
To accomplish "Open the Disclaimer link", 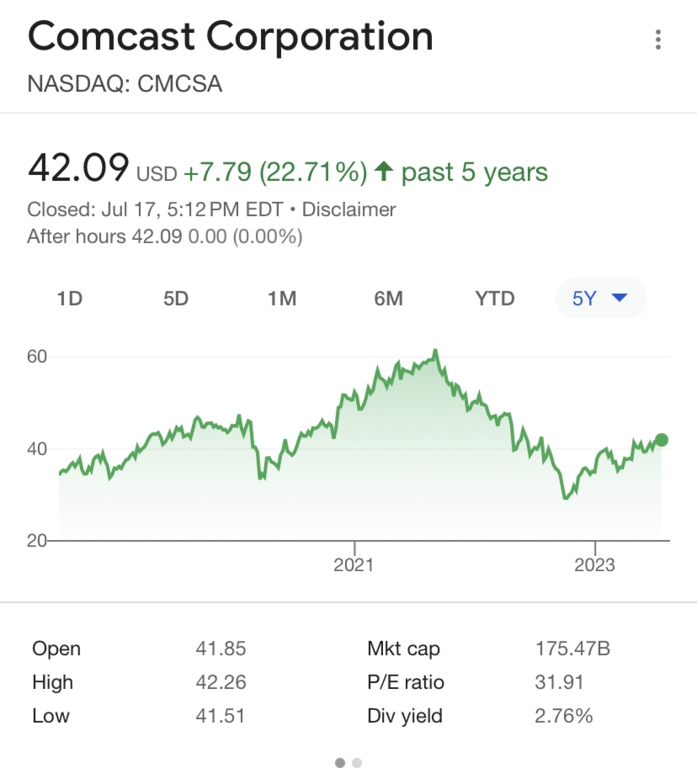I will [x=349, y=210].
